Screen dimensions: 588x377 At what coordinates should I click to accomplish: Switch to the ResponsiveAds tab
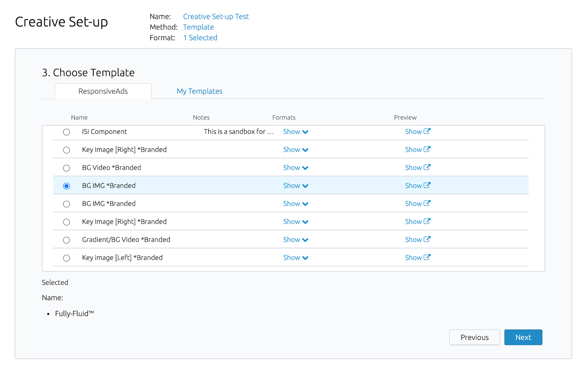pyautogui.click(x=103, y=91)
